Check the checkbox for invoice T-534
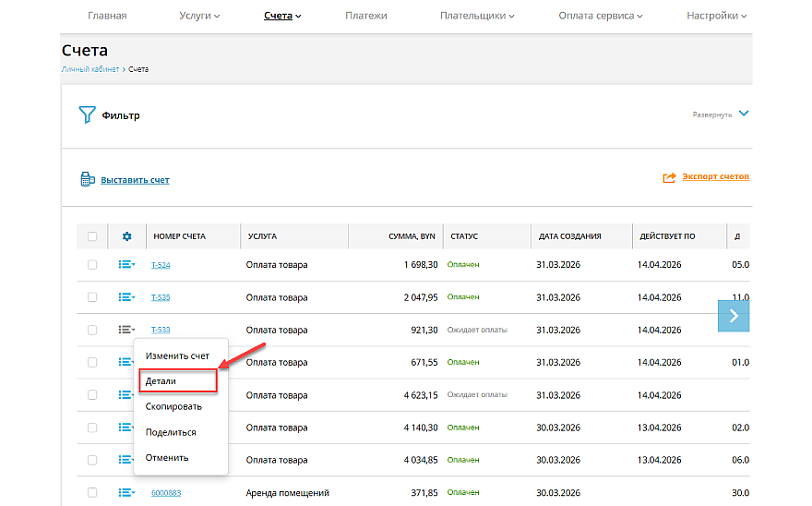This screenshot has height=506, width=812. 92,265
